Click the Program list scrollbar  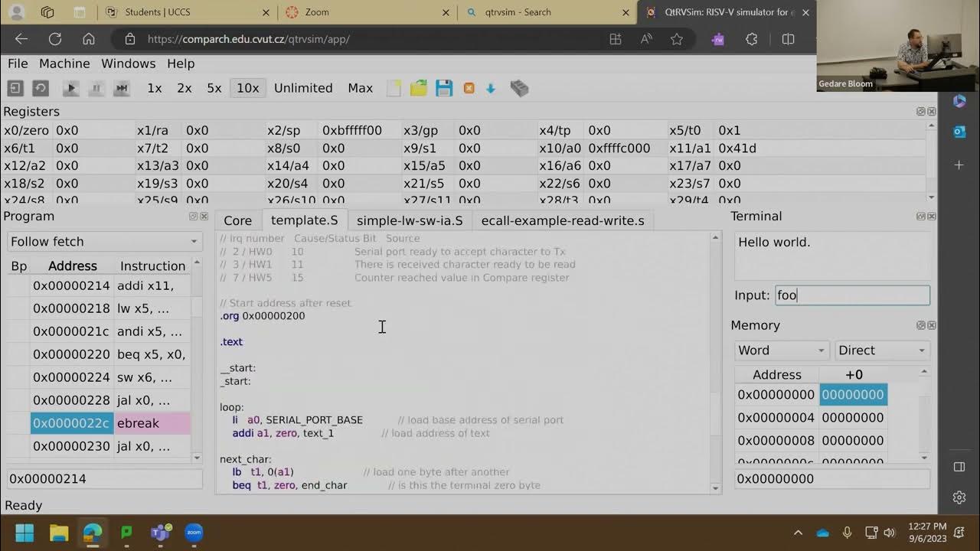point(197,360)
